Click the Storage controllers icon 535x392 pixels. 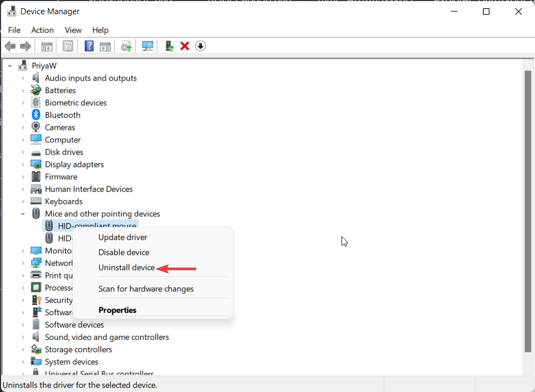click(x=36, y=349)
